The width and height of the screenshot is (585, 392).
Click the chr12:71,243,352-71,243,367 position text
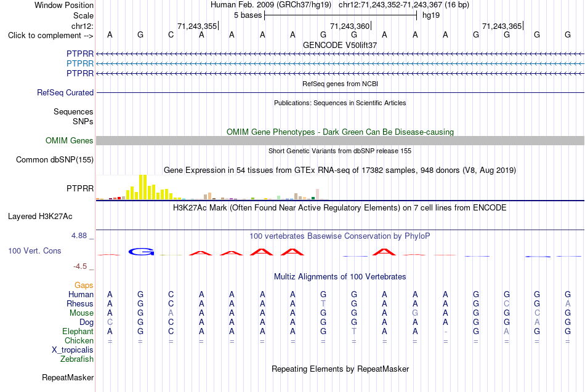pos(390,5)
